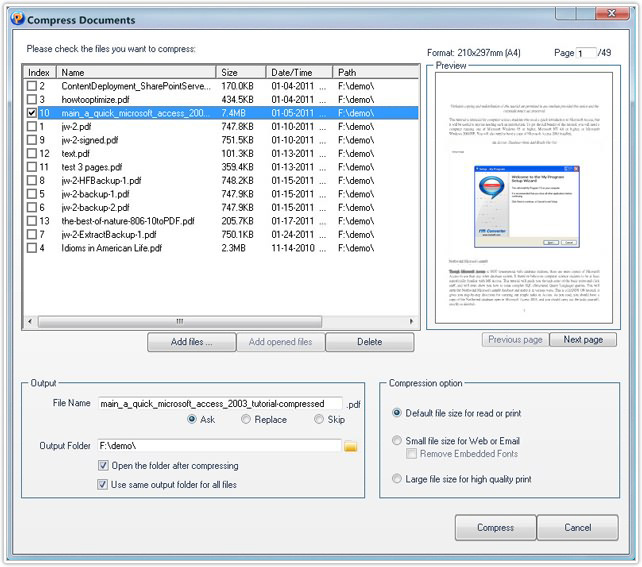Select the-best-of-nature-806-10toPDF.pdf file name
Viewport: 642px width, 567px height.
[128, 221]
